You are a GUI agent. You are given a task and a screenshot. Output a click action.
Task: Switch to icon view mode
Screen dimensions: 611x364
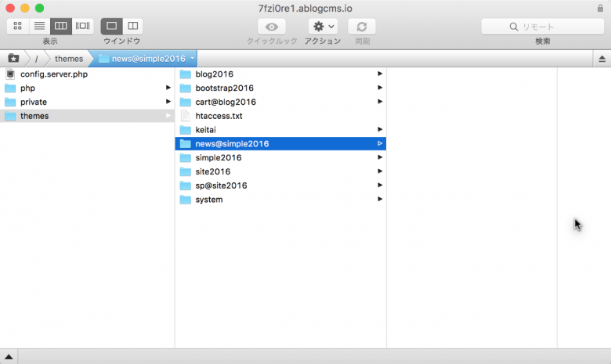(18, 27)
